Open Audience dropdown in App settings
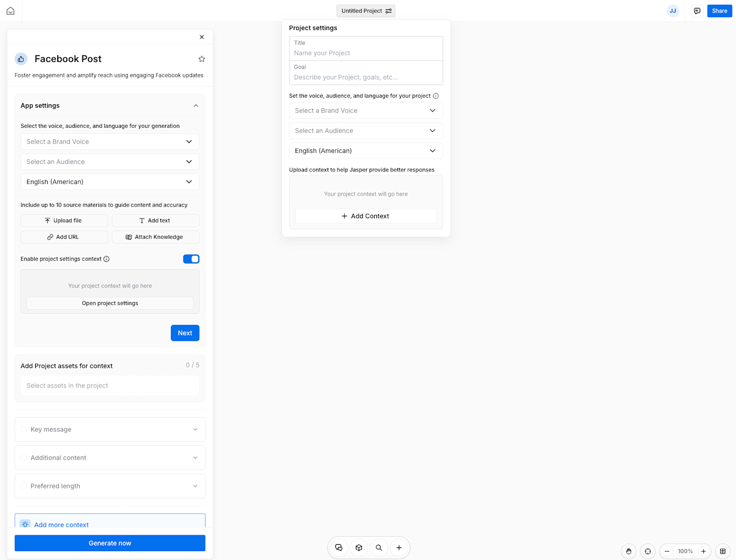The width and height of the screenshot is (736, 560). 110,161
